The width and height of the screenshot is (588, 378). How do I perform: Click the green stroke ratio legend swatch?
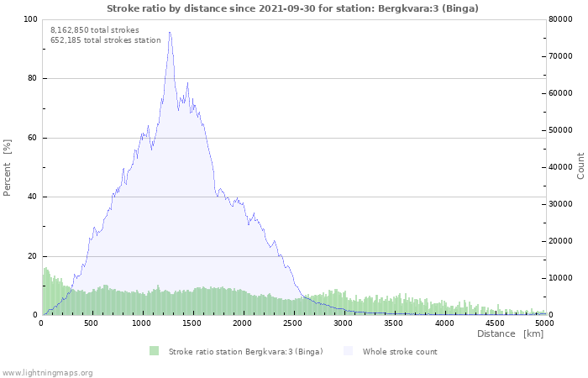[x=154, y=351]
